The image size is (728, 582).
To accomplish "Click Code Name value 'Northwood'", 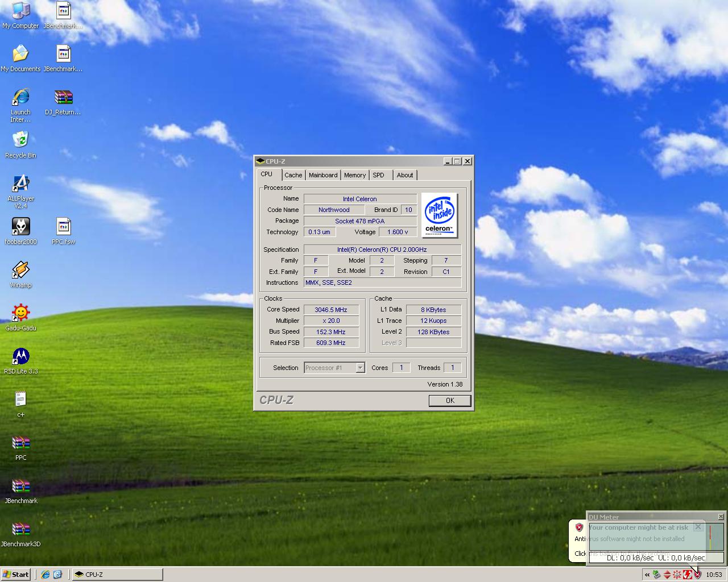I will point(334,210).
